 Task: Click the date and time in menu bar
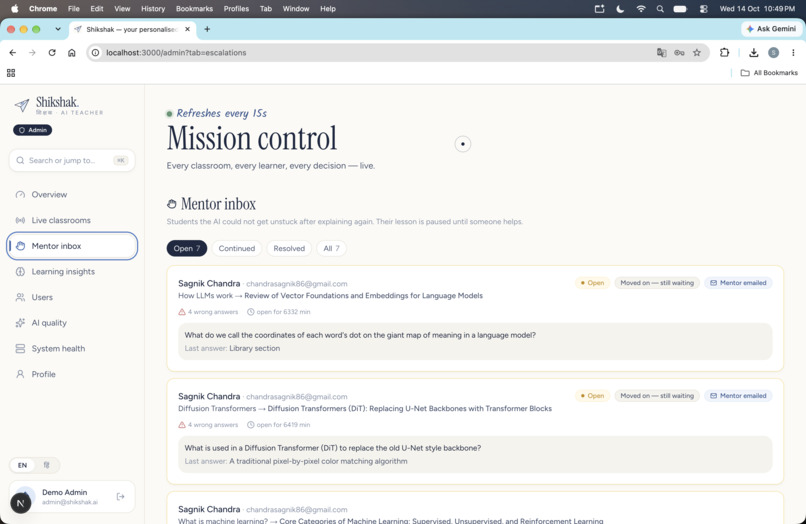757,9
